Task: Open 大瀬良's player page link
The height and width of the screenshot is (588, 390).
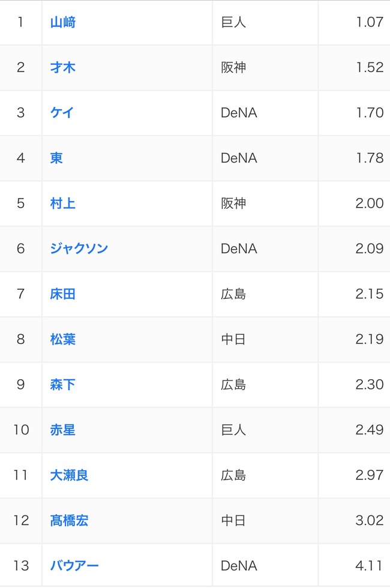Action: tap(71, 475)
